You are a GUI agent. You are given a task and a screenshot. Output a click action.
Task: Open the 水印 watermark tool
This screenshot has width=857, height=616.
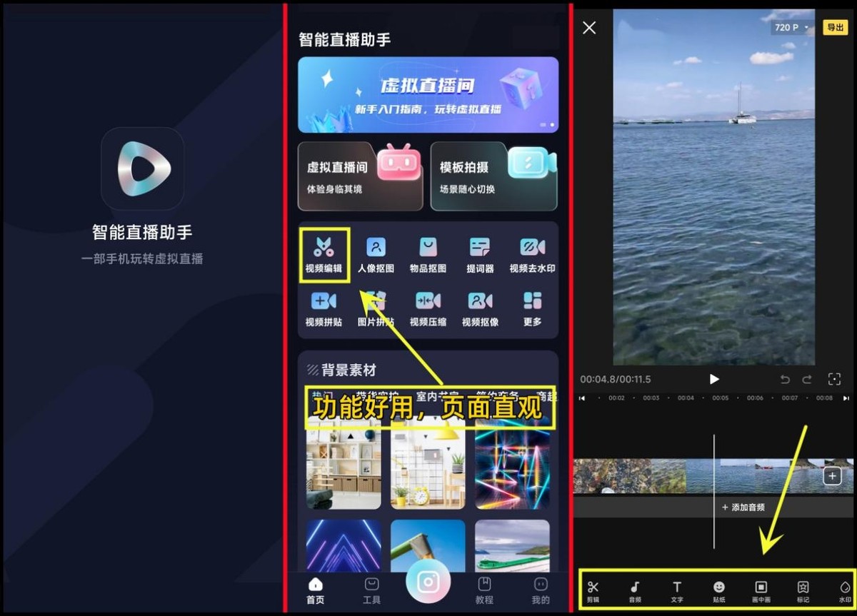[x=844, y=591]
